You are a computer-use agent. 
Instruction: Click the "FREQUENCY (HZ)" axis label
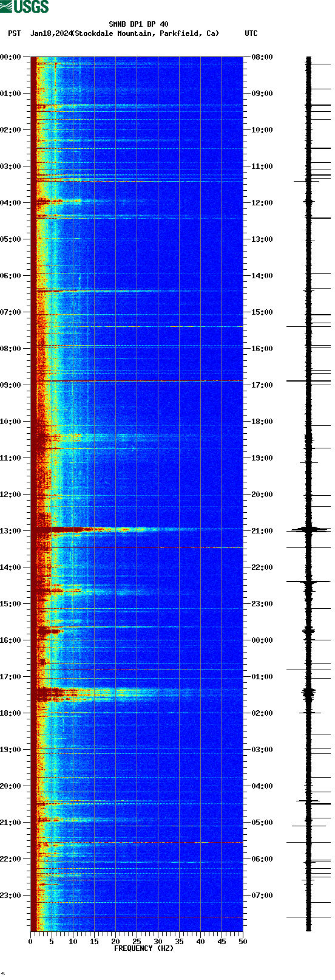(143, 948)
